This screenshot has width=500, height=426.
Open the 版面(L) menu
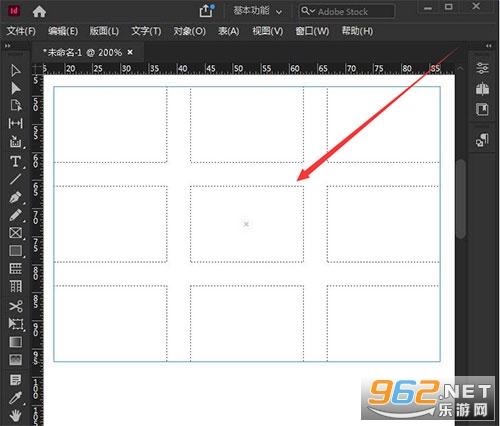click(x=104, y=31)
